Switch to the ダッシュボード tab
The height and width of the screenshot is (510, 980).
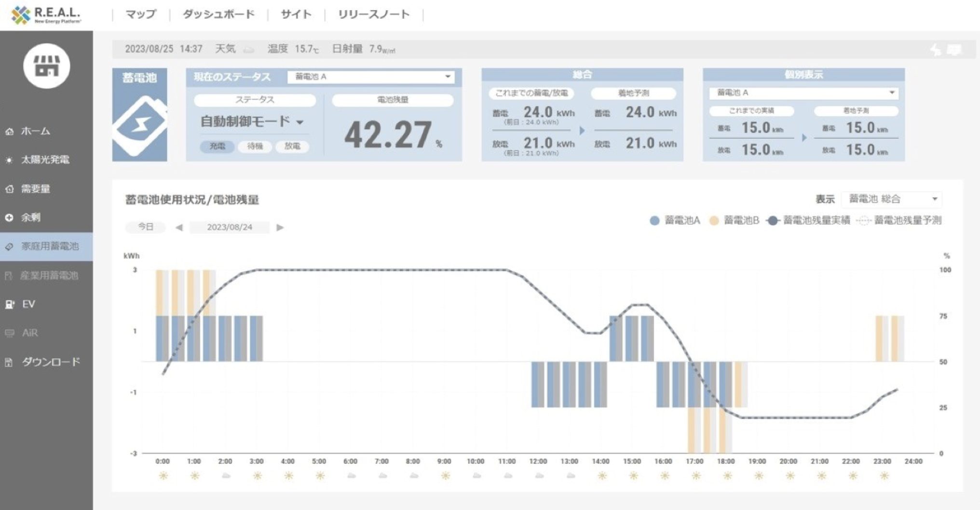click(x=218, y=14)
